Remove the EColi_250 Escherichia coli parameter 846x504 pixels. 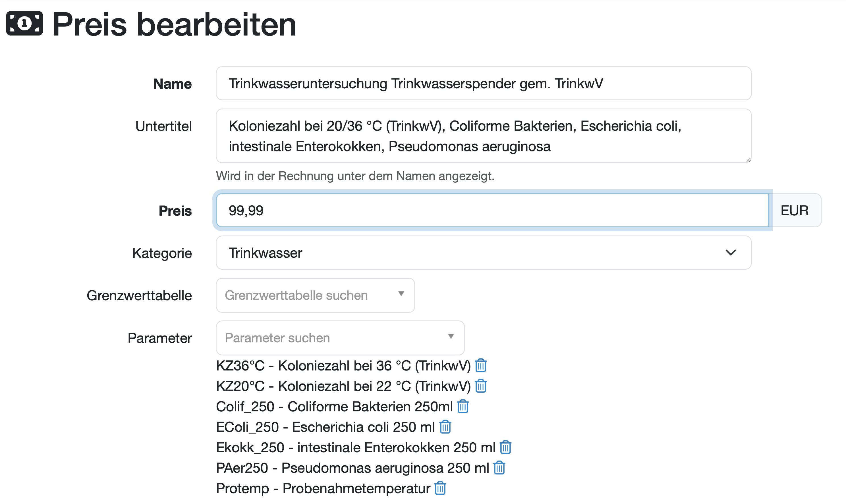point(445,427)
